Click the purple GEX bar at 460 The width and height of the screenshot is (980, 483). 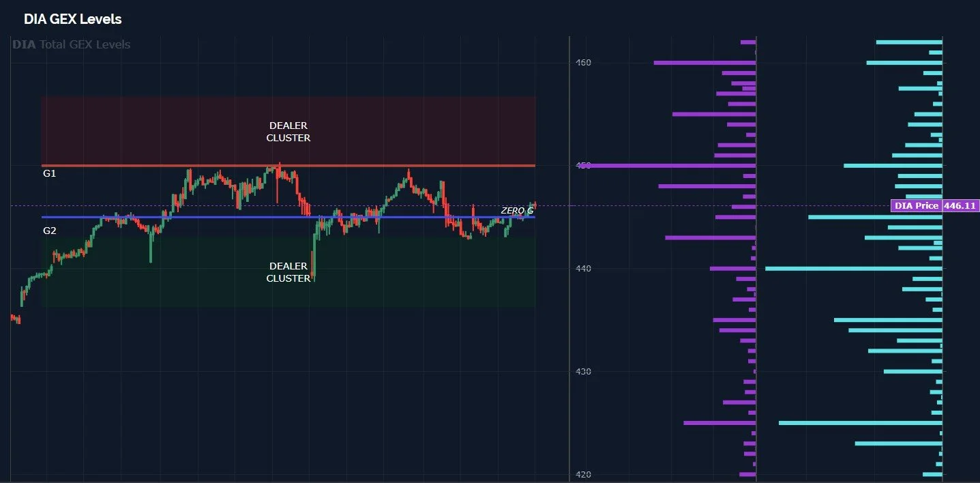pos(704,63)
